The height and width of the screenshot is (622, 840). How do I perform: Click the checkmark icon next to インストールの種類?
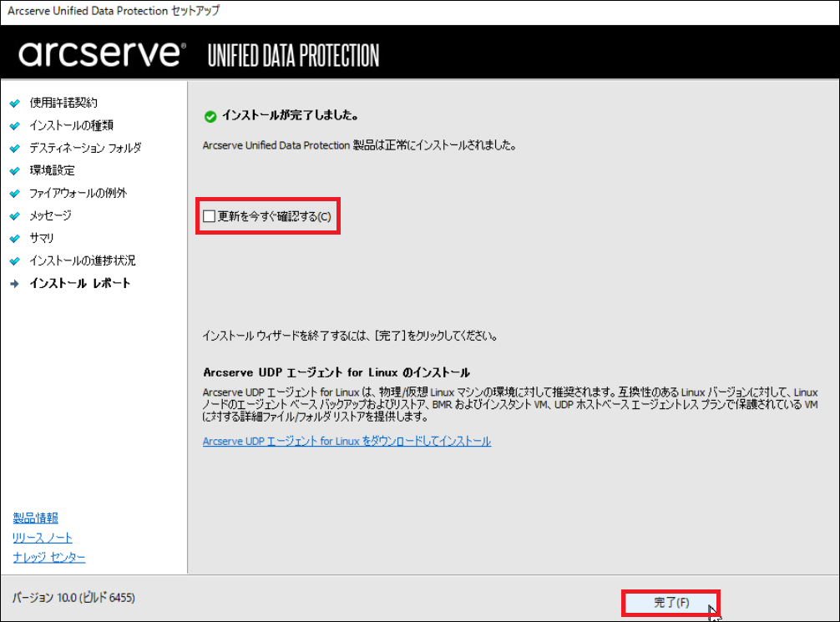[15, 125]
